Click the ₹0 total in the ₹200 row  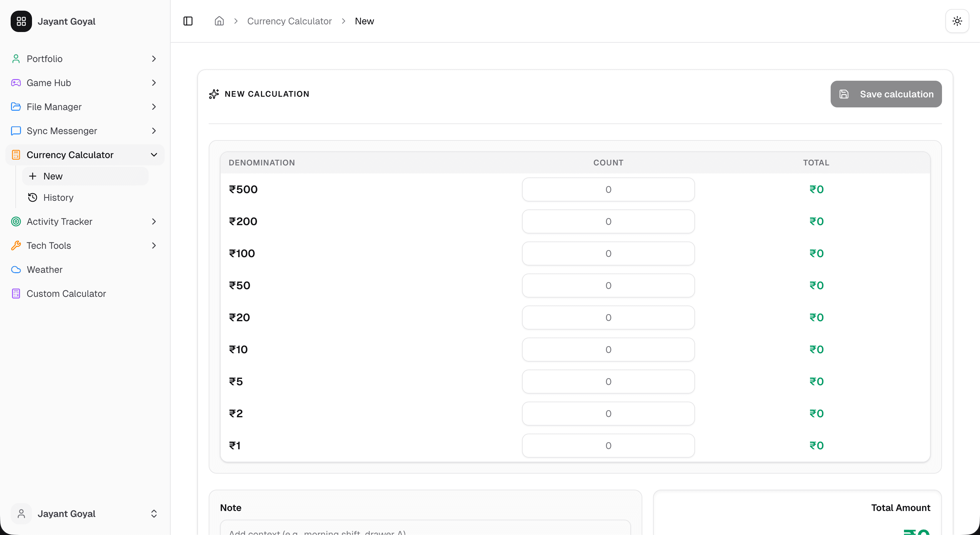[x=816, y=221]
